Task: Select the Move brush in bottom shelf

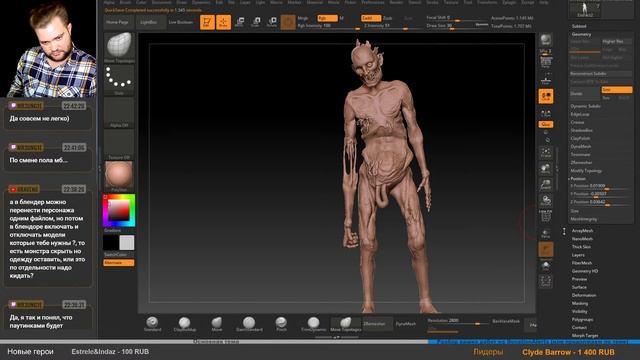Action: [217, 324]
